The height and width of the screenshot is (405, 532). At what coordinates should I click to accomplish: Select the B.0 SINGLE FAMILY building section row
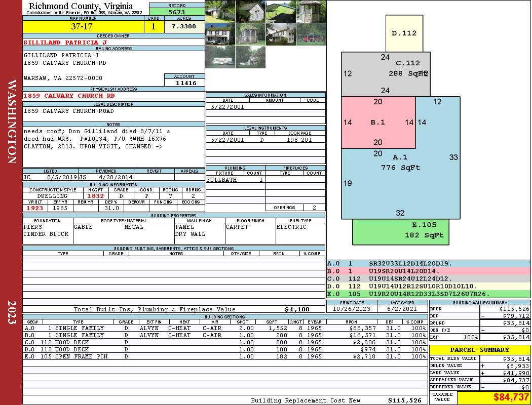point(225,335)
